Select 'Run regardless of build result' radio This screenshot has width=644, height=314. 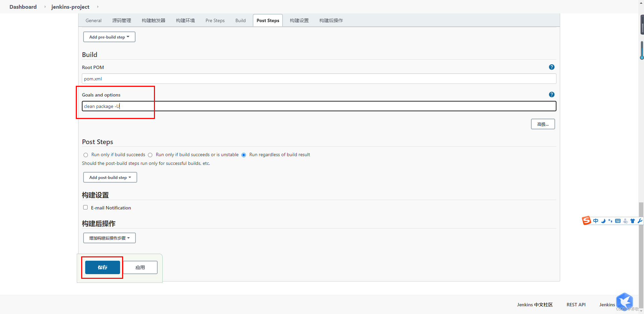coord(244,155)
